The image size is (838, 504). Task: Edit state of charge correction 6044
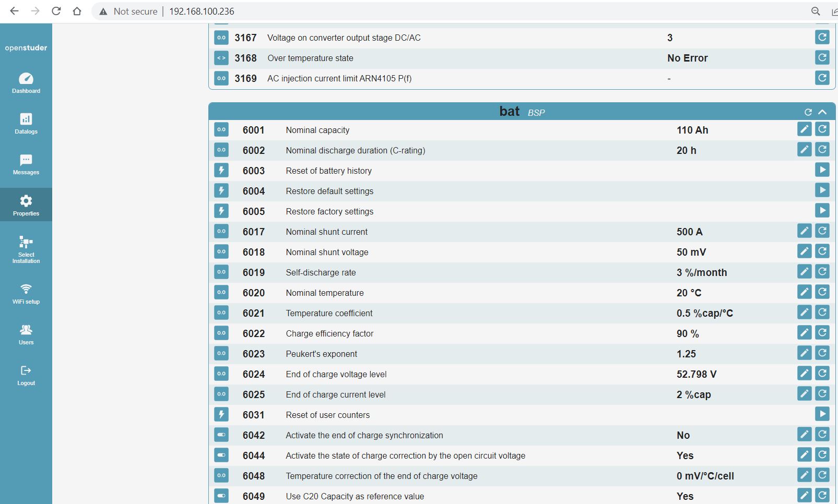coord(805,455)
